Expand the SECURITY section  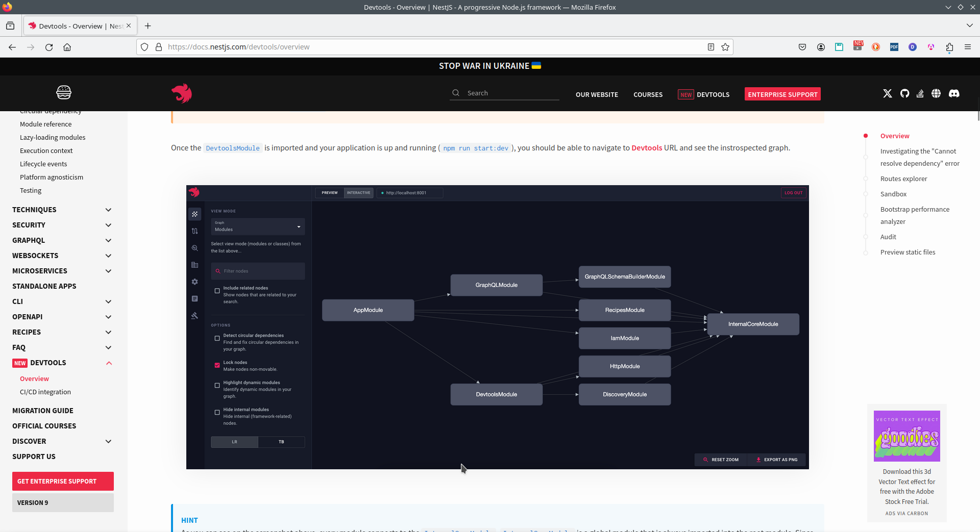click(x=108, y=225)
